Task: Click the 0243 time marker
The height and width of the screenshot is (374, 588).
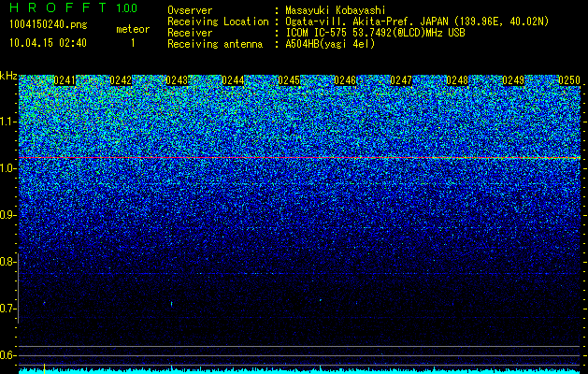Action: (177, 80)
